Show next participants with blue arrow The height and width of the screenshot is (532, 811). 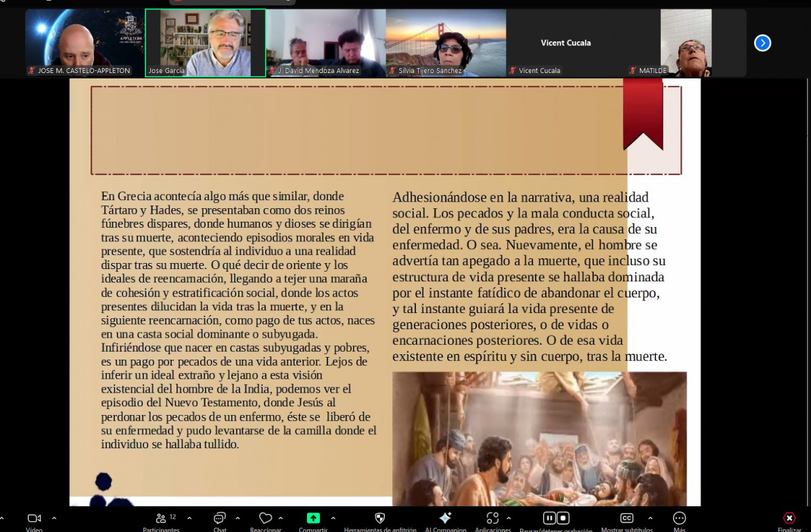coord(762,43)
